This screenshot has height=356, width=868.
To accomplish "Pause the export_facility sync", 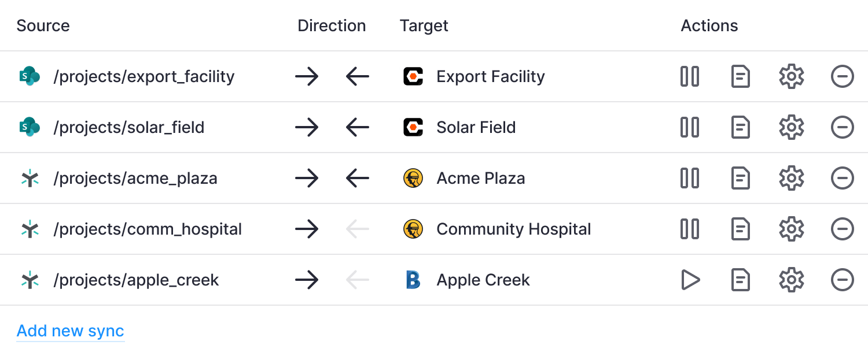I will pos(690,76).
